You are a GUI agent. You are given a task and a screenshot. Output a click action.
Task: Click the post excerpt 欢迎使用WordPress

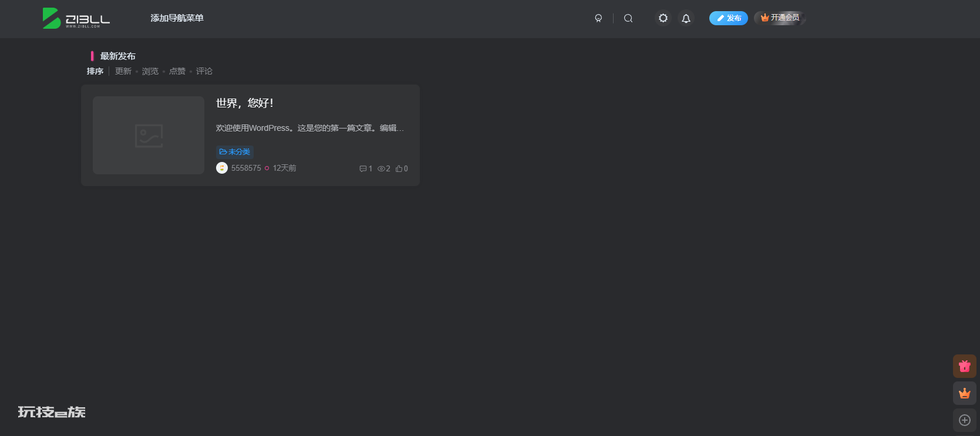click(310, 128)
